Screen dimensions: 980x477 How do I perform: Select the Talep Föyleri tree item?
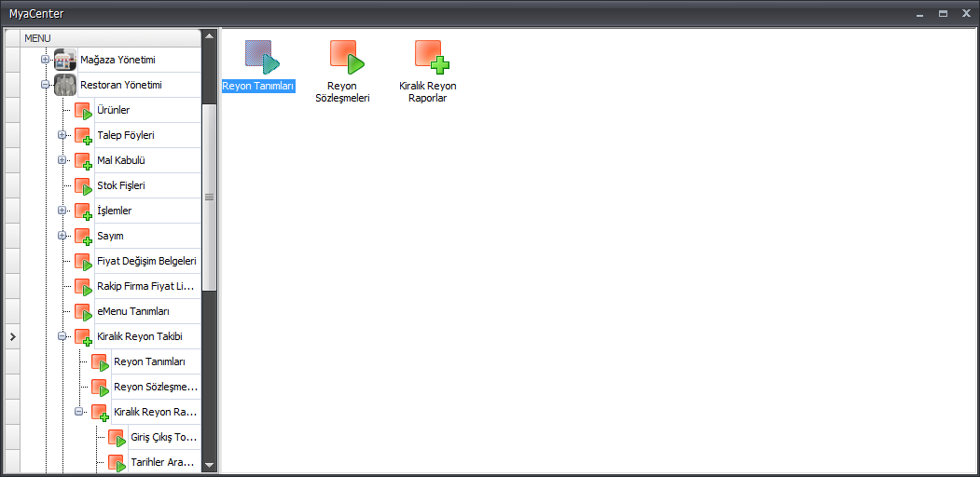click(126, 135)
